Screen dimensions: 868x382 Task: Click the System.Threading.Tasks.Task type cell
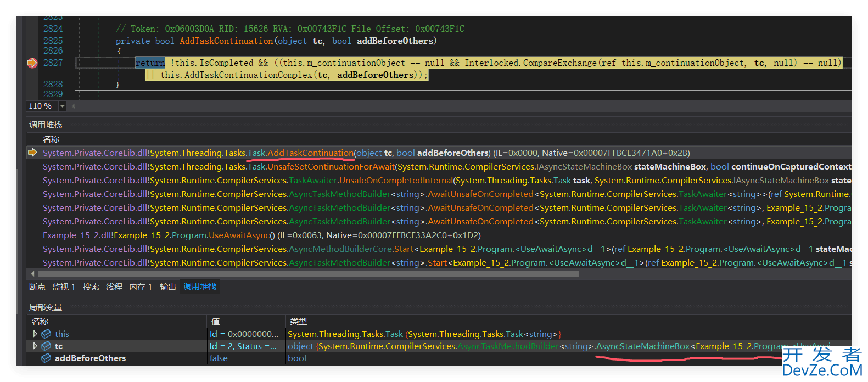424,334
